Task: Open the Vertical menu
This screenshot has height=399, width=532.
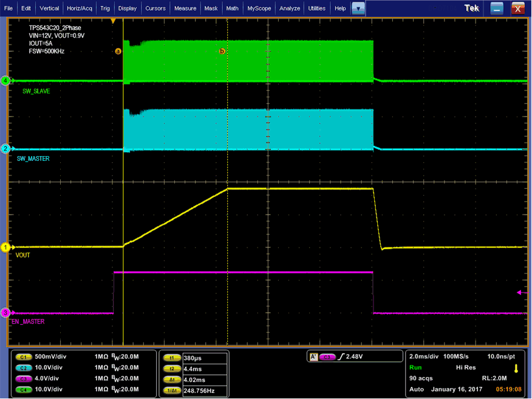Action: click(49, 9)
